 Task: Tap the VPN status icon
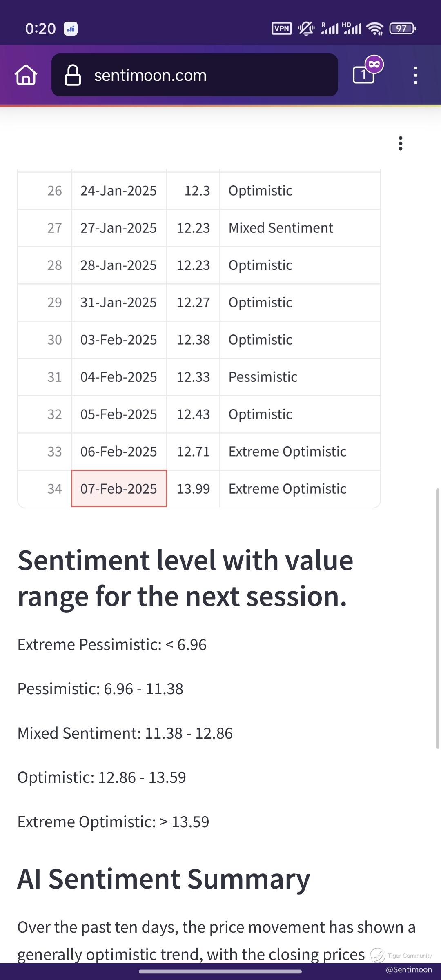pos(281,28)
